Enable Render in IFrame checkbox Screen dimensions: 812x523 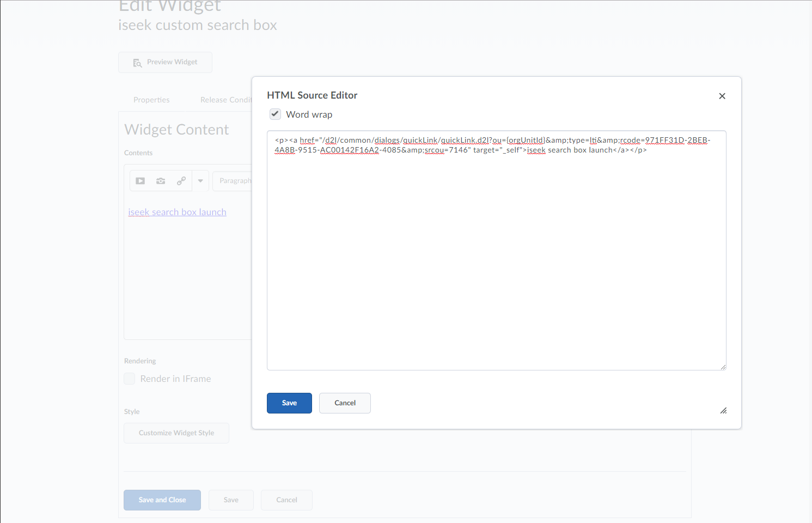point(130,379)
